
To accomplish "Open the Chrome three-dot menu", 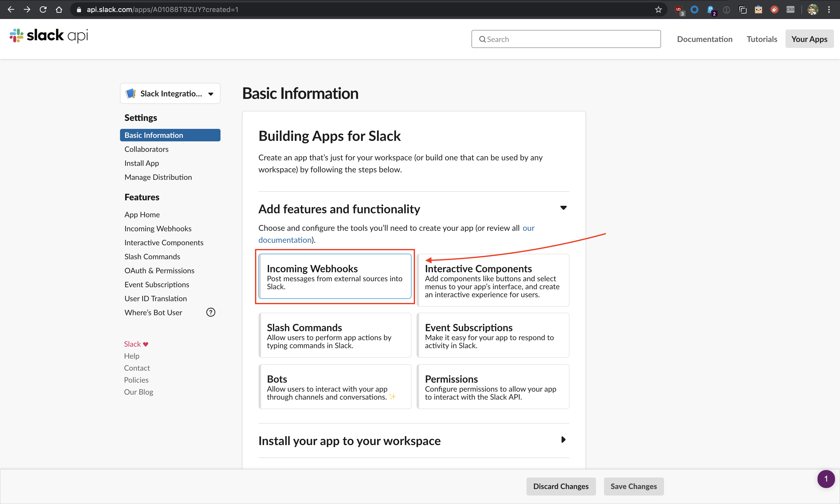I will coord(829,9).
